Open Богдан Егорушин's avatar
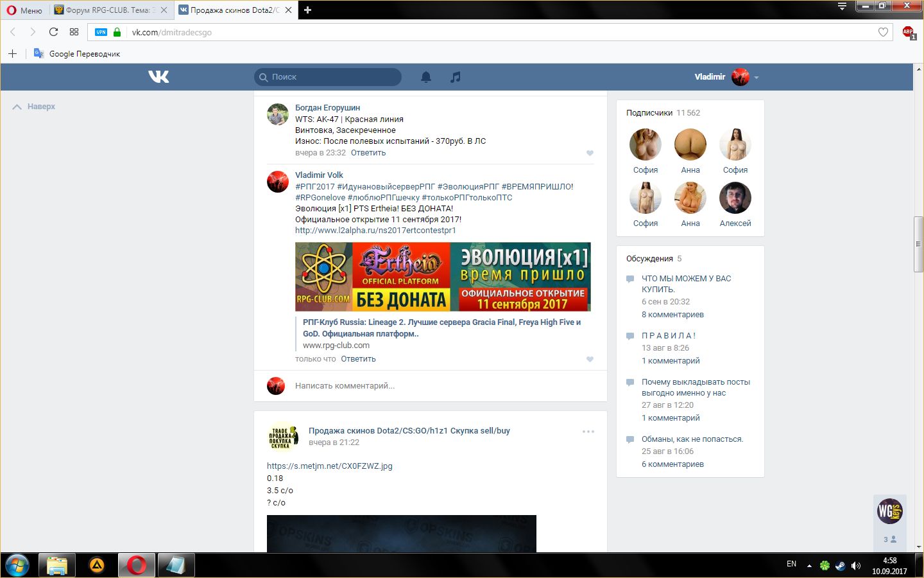This screenshot has height=578, width=924. point(278,114)
